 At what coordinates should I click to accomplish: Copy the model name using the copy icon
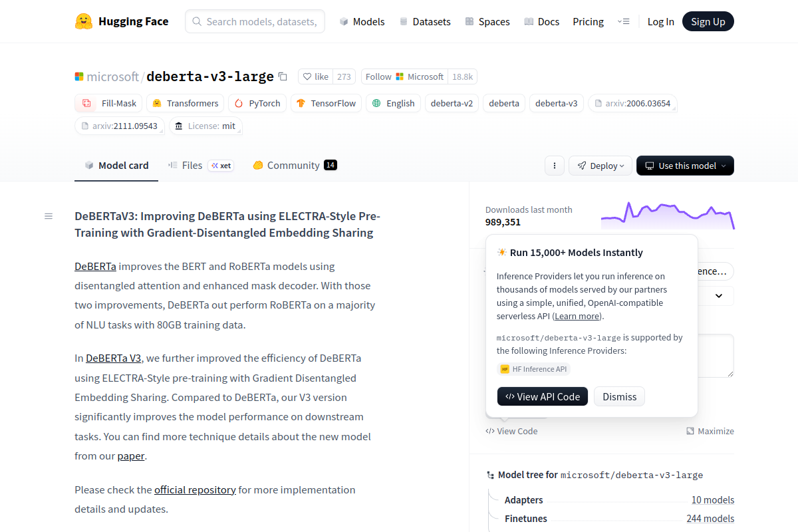[283, 76]
